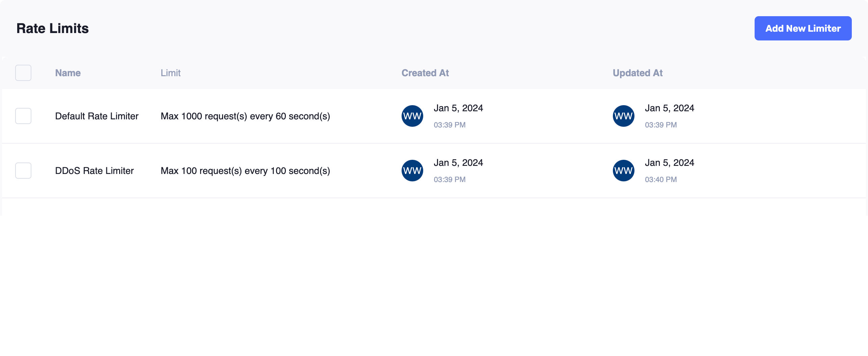The height and width of the screenshot is (356, 868).
Task: Check the Default Rate Limiter row checkbox
Action: point(23,116)
